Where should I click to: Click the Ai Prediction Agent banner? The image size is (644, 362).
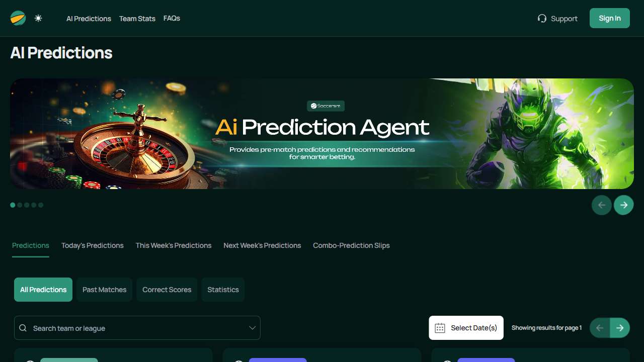(x=322, y=134)
